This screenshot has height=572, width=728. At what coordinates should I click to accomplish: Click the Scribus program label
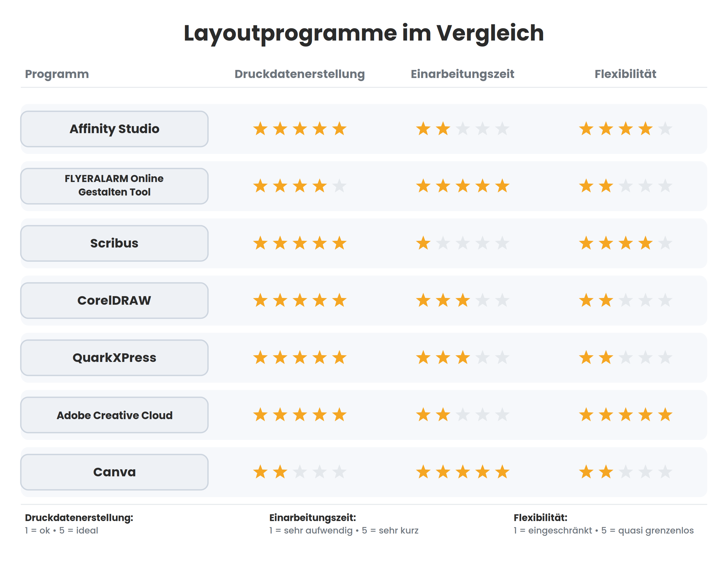114,243
